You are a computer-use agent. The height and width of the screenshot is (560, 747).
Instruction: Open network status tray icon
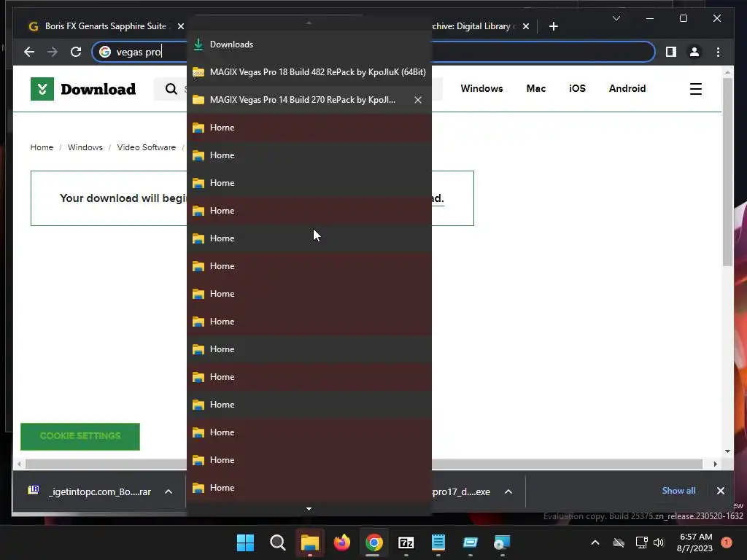click(x=641, y=542)
